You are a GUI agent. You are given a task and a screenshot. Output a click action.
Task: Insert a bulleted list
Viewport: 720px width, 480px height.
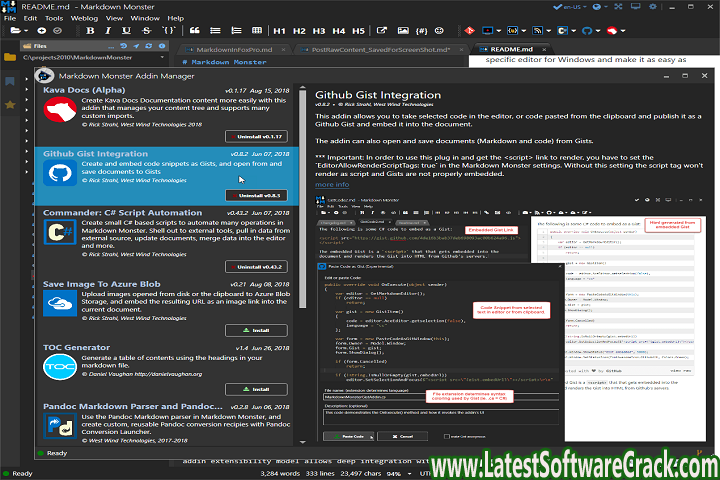tap(215, 31)
